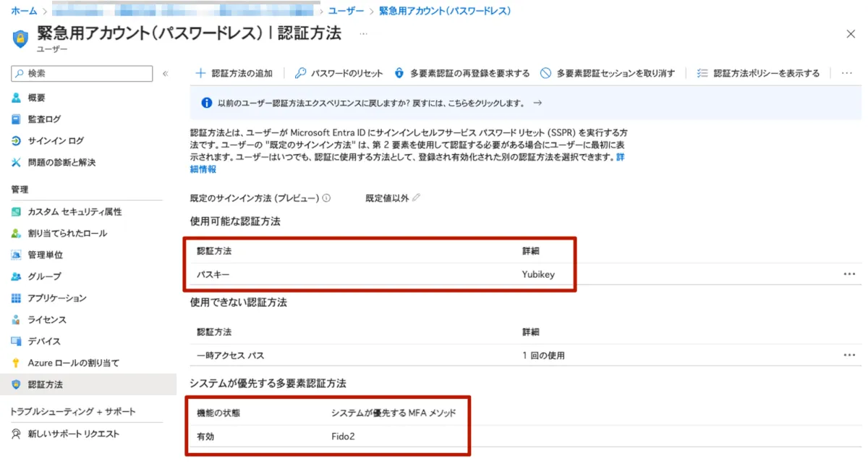Click the 概要 icon in the sidebar

[16, 98]
